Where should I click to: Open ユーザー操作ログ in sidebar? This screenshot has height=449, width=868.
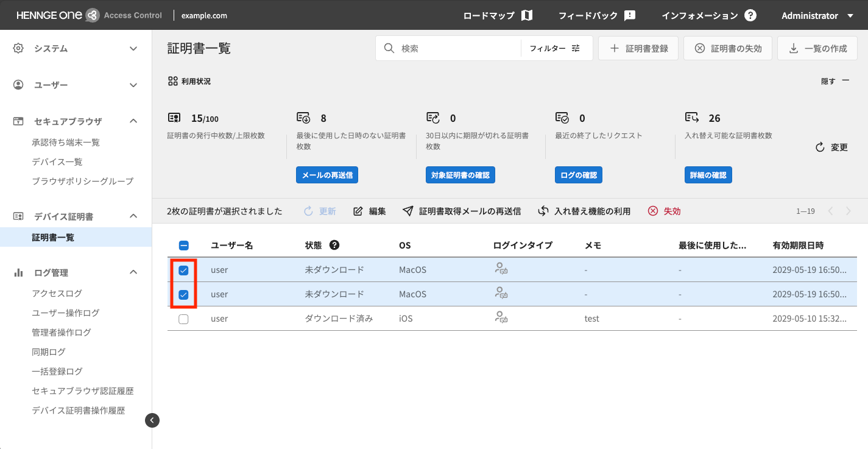point(66,313)
